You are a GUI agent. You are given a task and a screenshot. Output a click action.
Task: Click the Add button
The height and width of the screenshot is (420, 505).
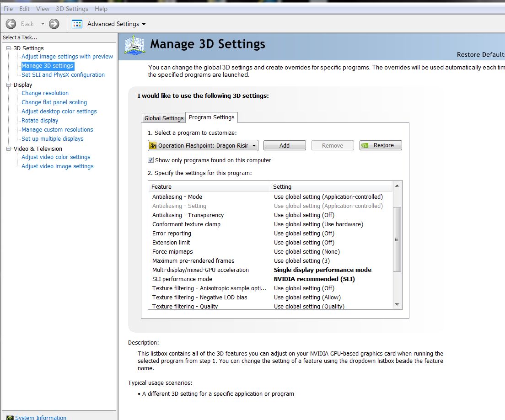click(285, 145)
